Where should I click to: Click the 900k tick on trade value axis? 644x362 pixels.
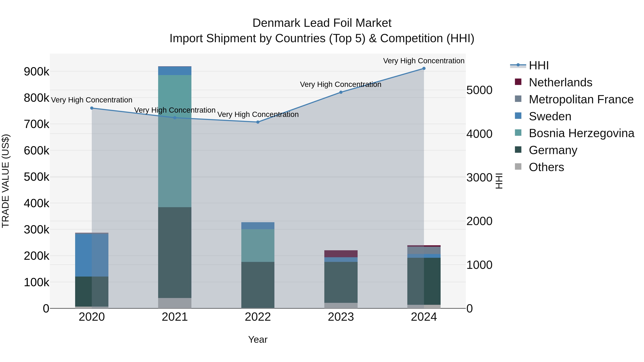pyautogui.click(x=36, y=72)
